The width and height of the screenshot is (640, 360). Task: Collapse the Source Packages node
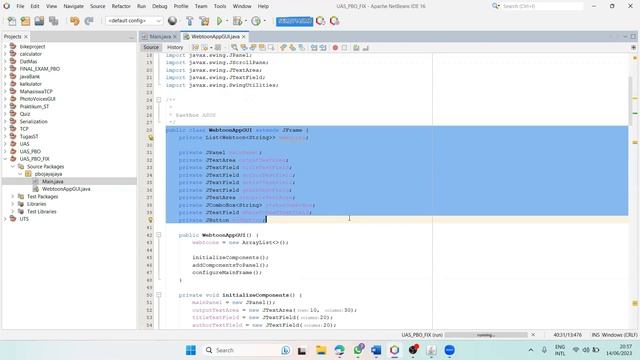coord(13,167)
